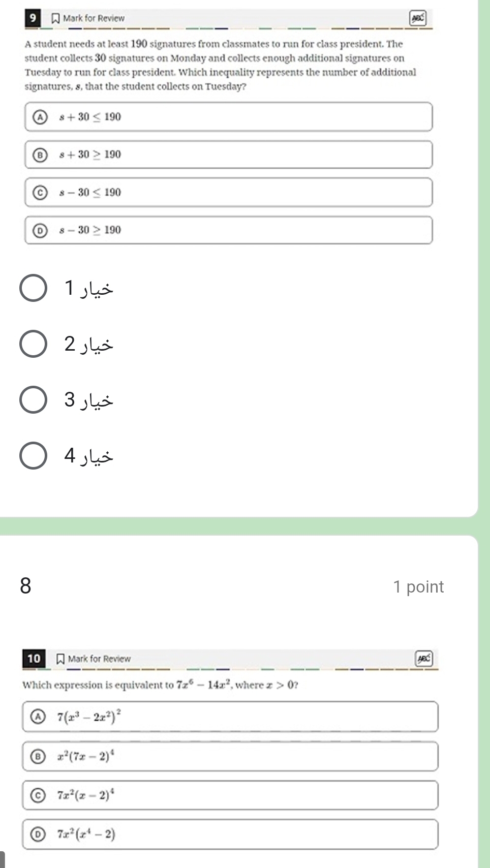Click the ABC strikethrough icon on question 10
Viewport: 490px width, 868px height.
click(x=424, y=658)
